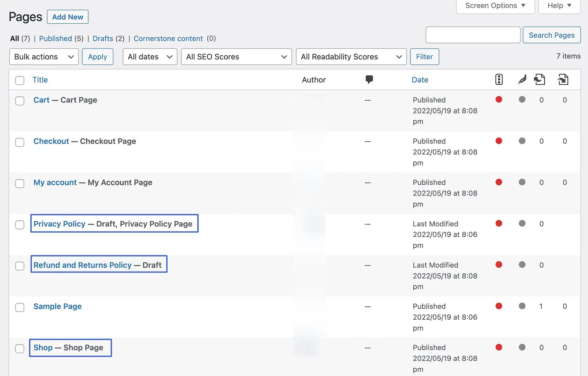Click the comments speech bubble column icon
Screen dimensions: 588x376
pyautogui.click(x=369, y=79)
